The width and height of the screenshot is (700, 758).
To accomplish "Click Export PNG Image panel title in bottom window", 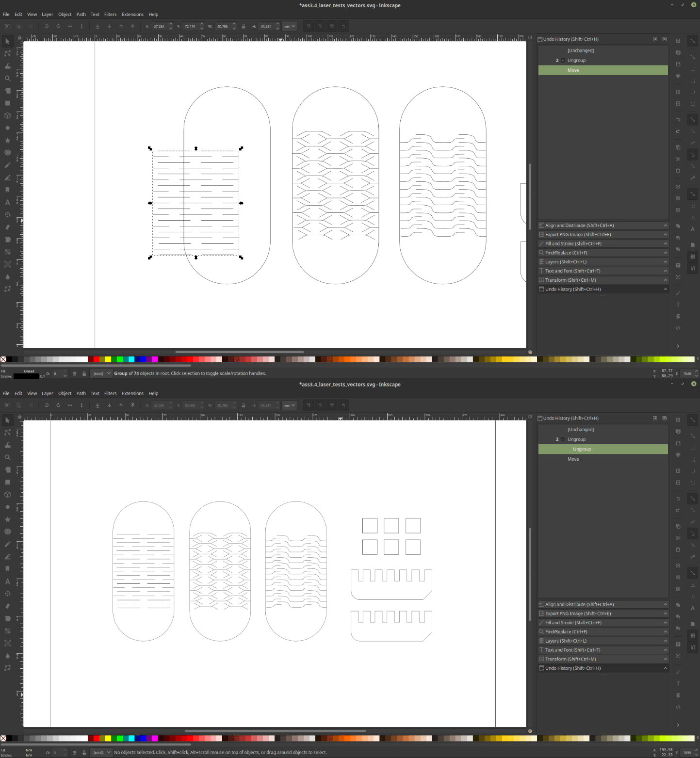I will [x=578, y=613].
